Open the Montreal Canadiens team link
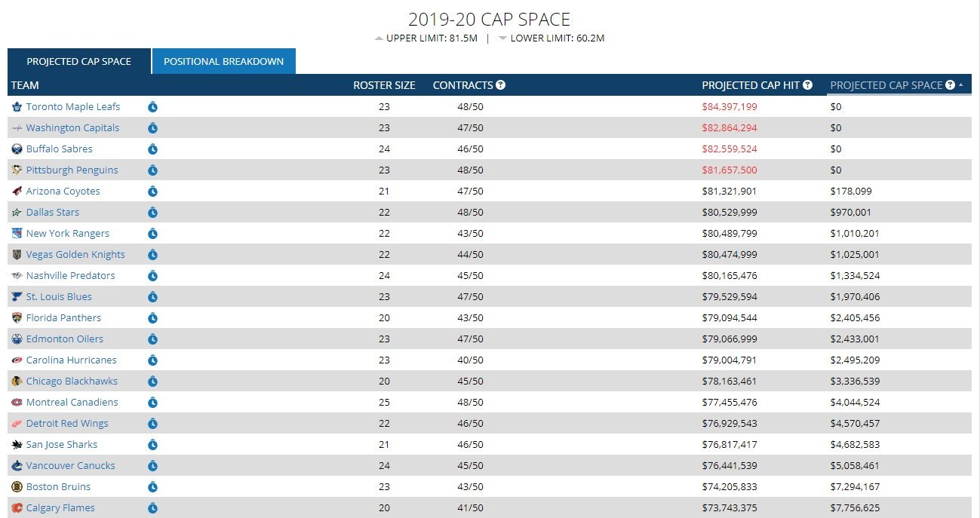Image resolution: width=980 pixels, height=518 pixels. [x=72, y=403]
